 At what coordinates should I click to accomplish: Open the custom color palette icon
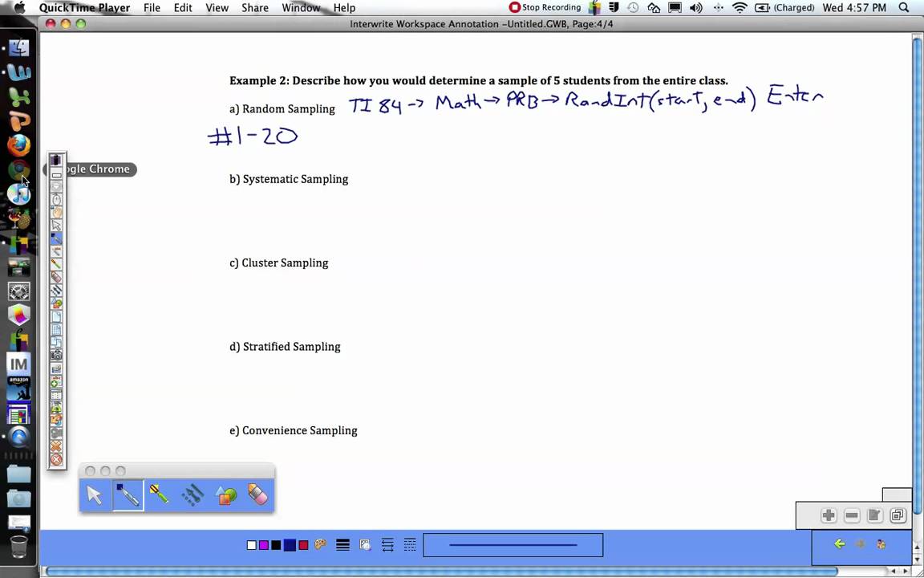click(x=321, y=545)
